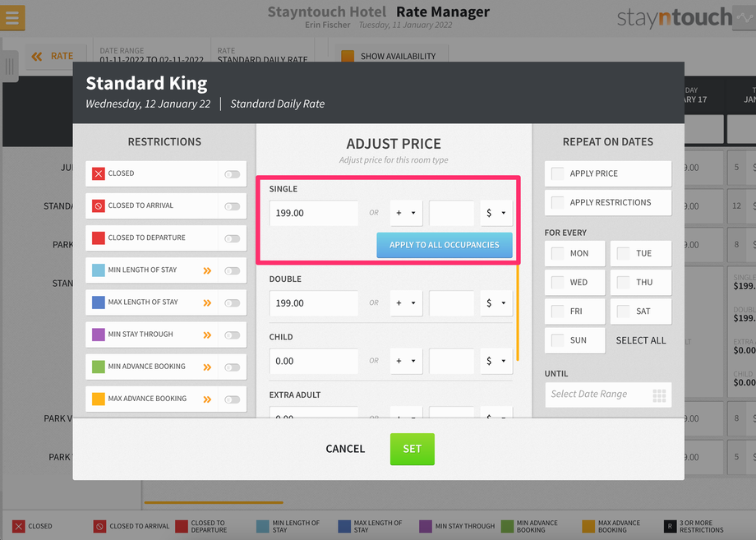Click Select All days link

click(x=641, y=340)
